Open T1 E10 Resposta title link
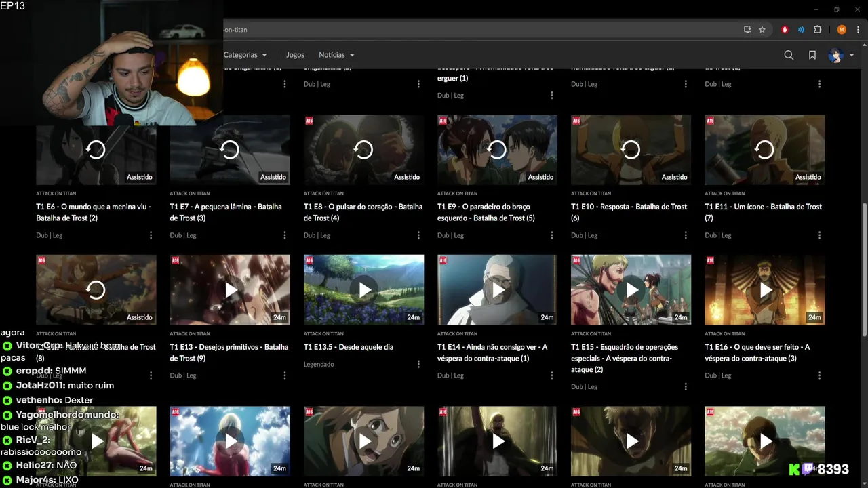This screenshot has height=488, width=868. 629,212
